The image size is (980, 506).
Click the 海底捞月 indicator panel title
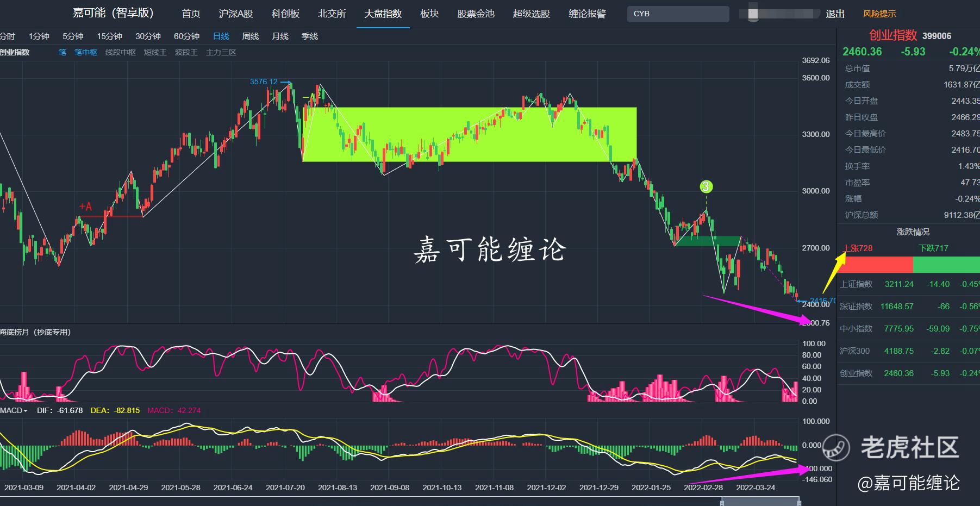click(x=35, y=332)
